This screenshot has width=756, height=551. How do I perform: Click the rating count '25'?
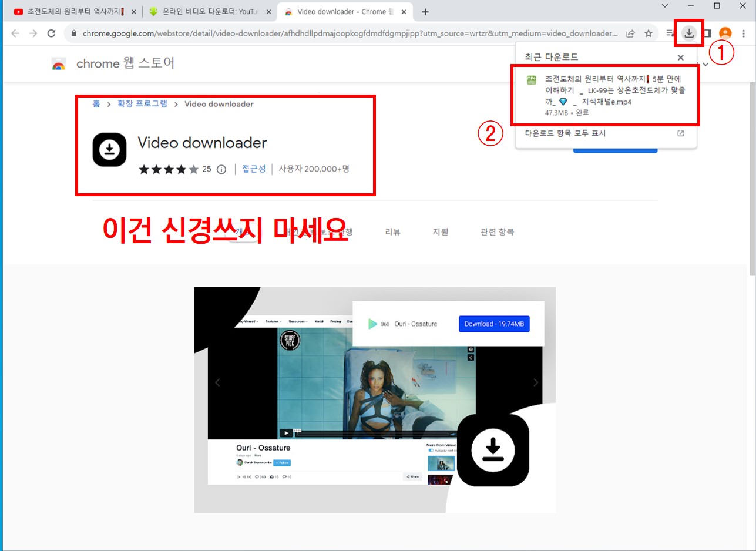coord(207,169)
